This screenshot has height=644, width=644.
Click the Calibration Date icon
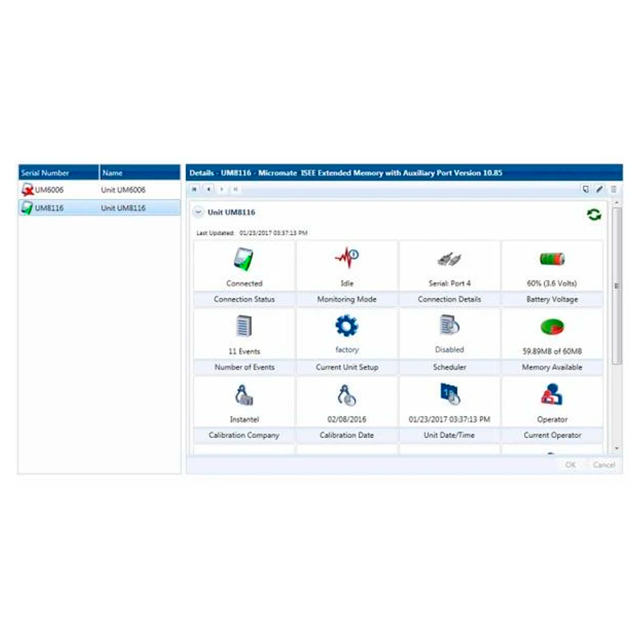[347, 394]
